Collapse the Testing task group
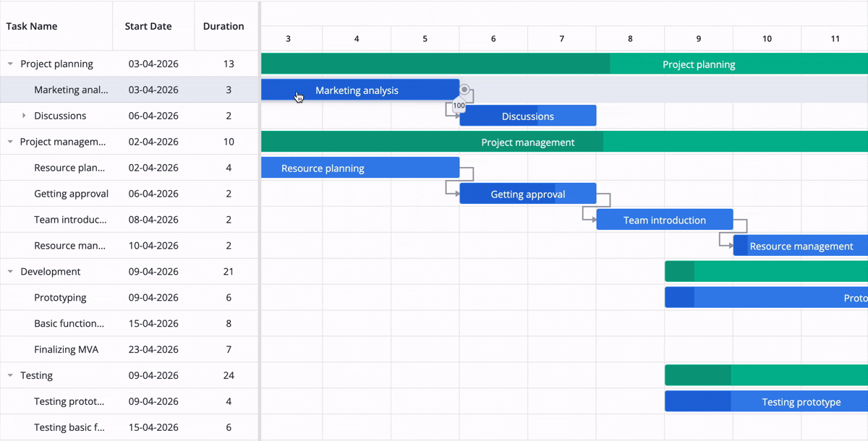 click(x=9, y=375)
